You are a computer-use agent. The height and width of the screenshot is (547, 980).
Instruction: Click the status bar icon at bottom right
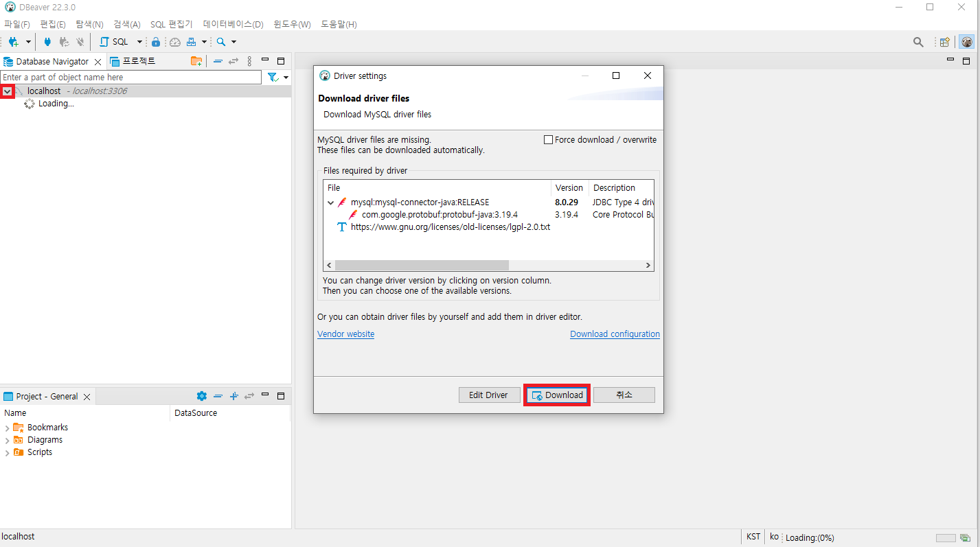[965, 537]
